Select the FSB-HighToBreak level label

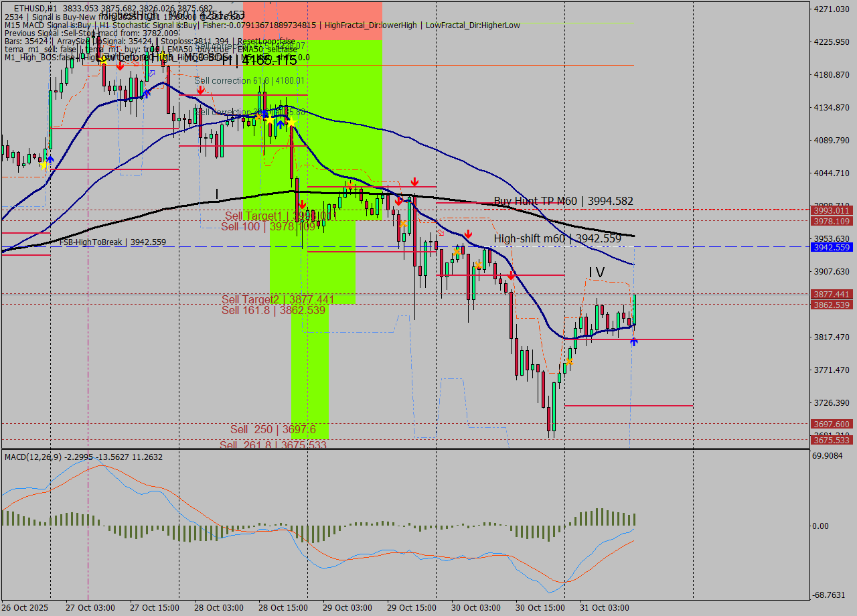click(x=112, y=242)
